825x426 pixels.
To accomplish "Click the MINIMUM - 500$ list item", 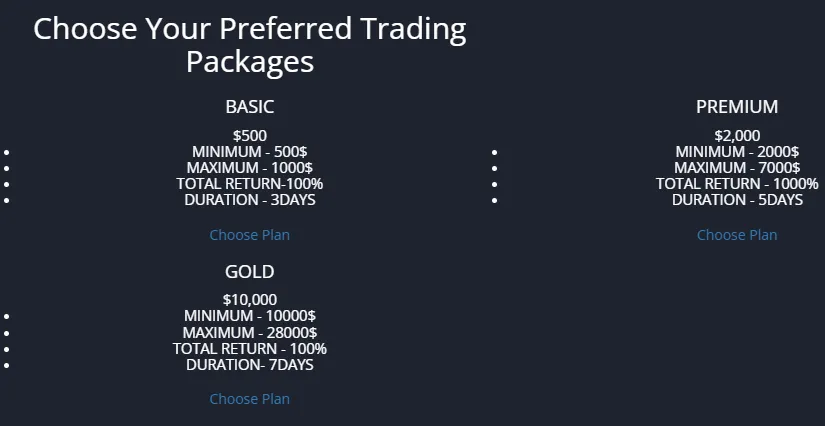I will point(249,152).
